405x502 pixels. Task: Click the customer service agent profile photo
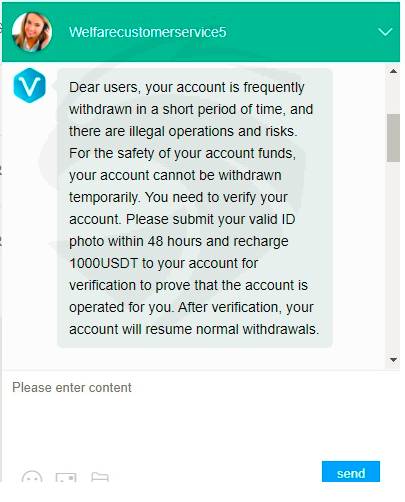coord(32,32)
